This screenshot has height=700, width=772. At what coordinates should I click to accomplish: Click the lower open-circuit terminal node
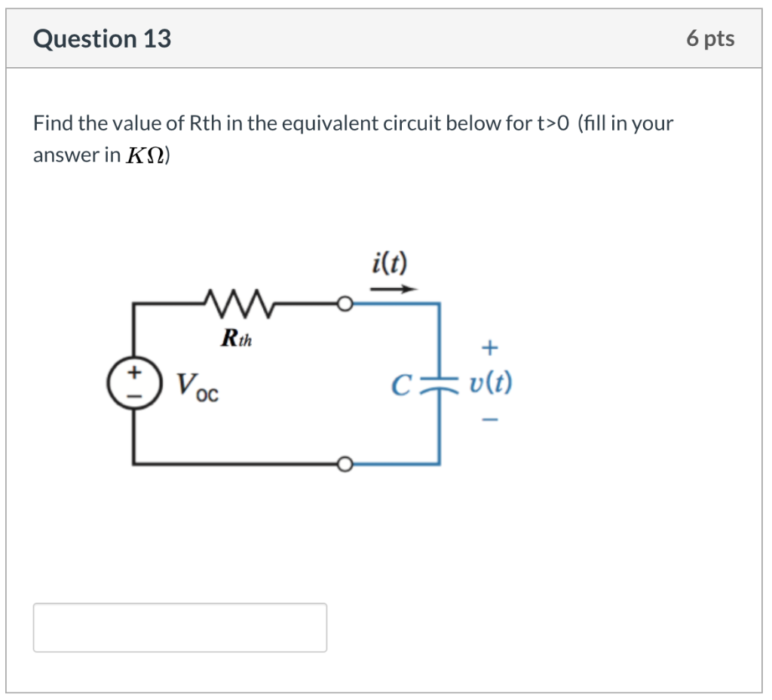(x=346, y=462)
